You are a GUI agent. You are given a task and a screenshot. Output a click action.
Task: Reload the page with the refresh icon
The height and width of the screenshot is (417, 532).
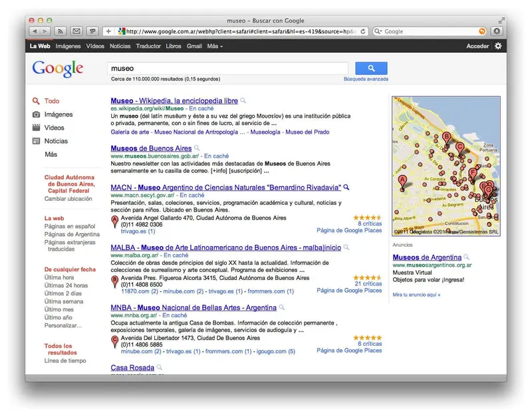click(363, 31)
